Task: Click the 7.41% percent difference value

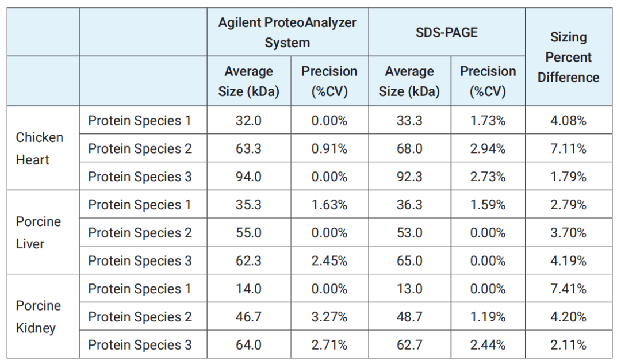Action: pyautogui.click(x=568, y=289)
